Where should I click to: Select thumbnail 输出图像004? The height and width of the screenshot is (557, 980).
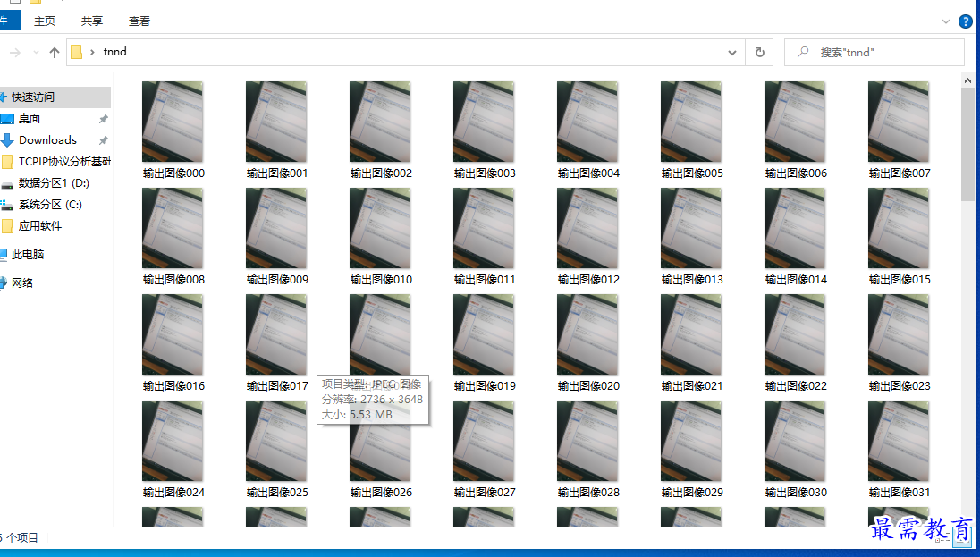click(587, 122)
